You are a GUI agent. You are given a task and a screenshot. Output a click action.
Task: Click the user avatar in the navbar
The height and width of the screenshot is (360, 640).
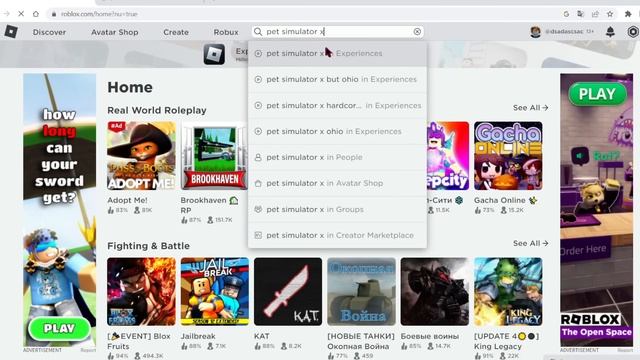coord(536,31)
